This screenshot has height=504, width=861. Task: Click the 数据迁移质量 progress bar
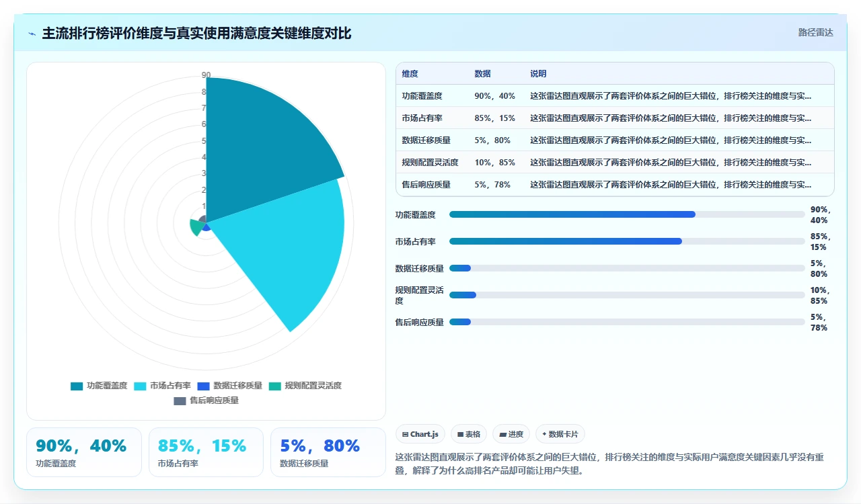pyautogui.click(x=627, y=268)
